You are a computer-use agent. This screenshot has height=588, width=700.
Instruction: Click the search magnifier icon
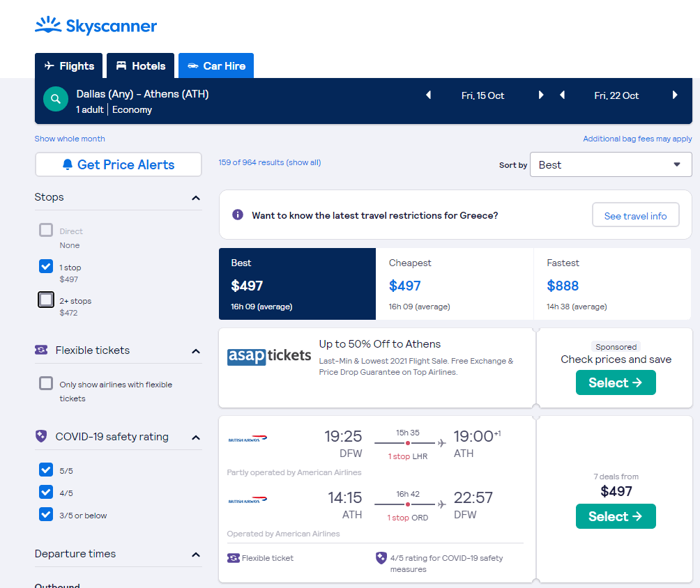coord(56,98)
